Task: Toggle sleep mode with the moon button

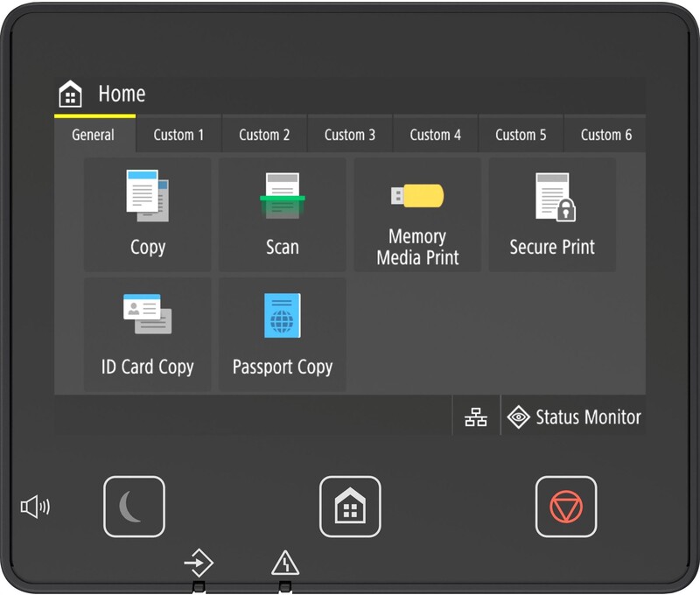Action: (133, 506)
